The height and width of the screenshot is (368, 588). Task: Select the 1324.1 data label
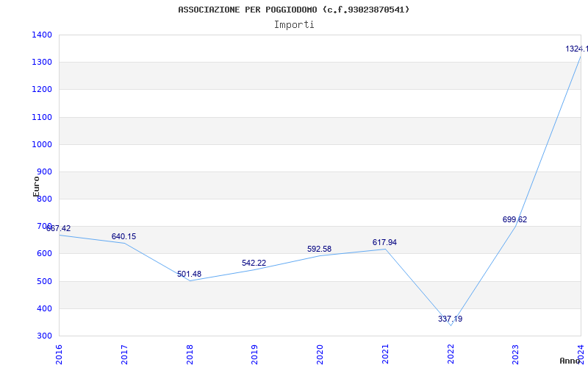click(577, 49)
